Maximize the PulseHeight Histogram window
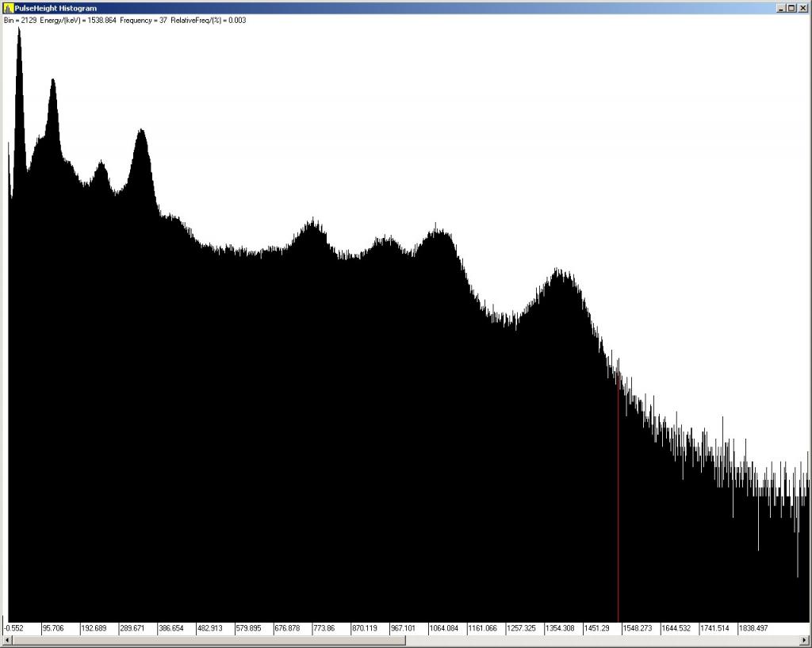 (792, 8)
